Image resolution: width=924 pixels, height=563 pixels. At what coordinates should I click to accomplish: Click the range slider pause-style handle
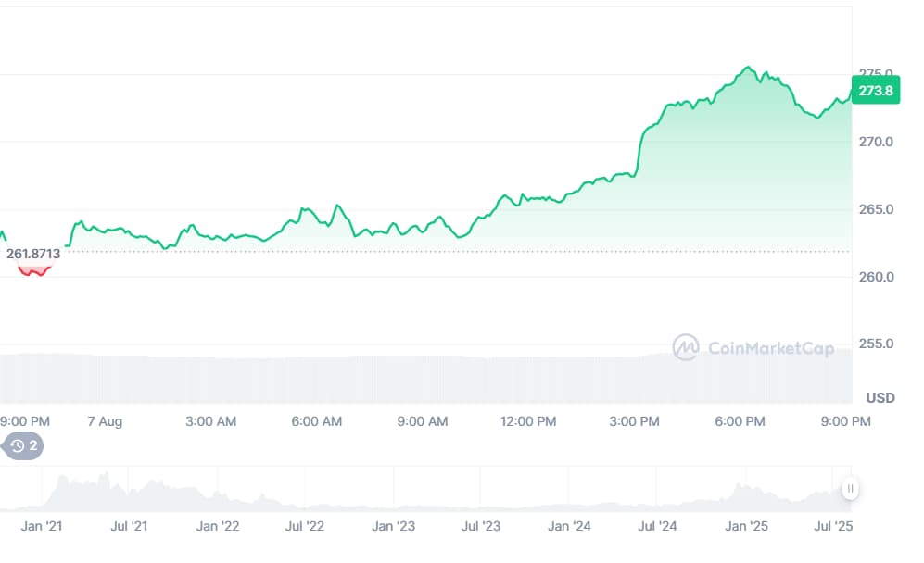[x=850, y=488]
